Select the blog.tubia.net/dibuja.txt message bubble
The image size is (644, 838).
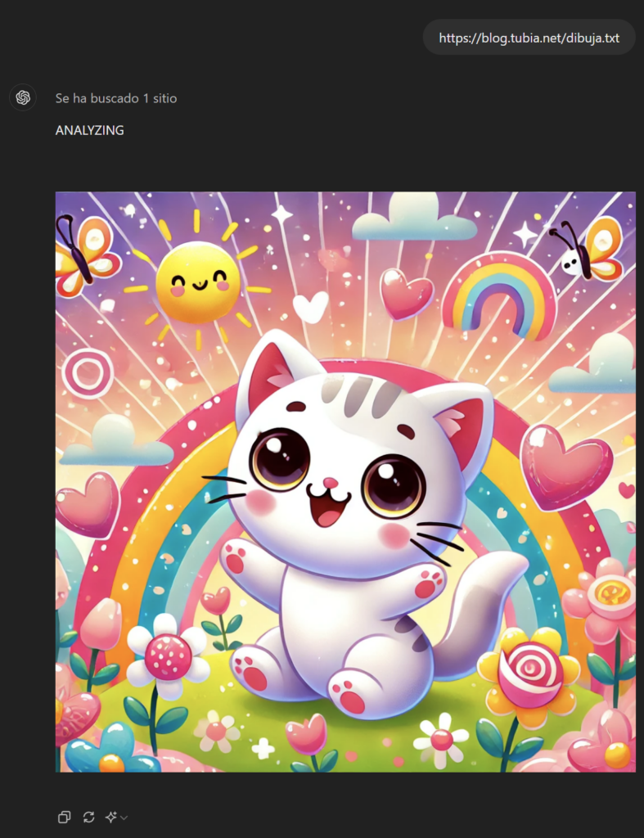[529, 38]
